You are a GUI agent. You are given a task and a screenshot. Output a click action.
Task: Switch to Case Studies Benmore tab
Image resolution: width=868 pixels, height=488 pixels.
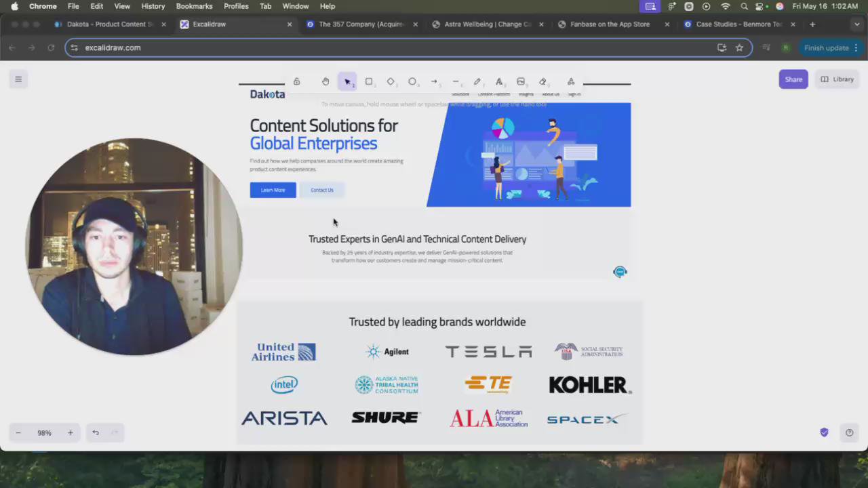pyautogui.click(x=738, y=24)
